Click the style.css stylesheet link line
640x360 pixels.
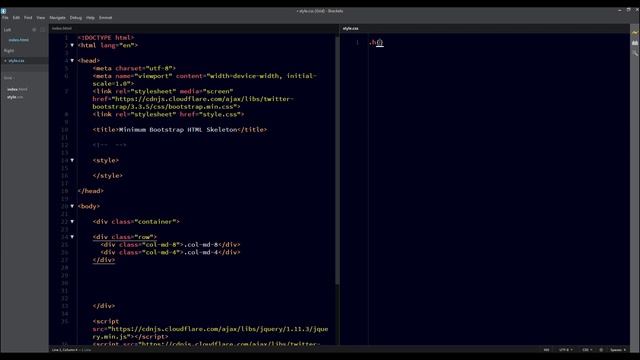(169, 114)
